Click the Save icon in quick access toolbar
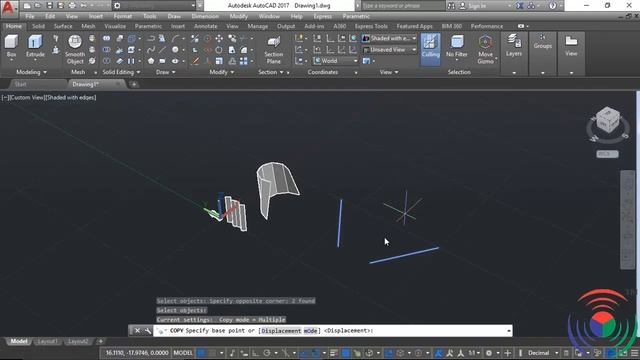Screen dimensions: 640x360 49,6
